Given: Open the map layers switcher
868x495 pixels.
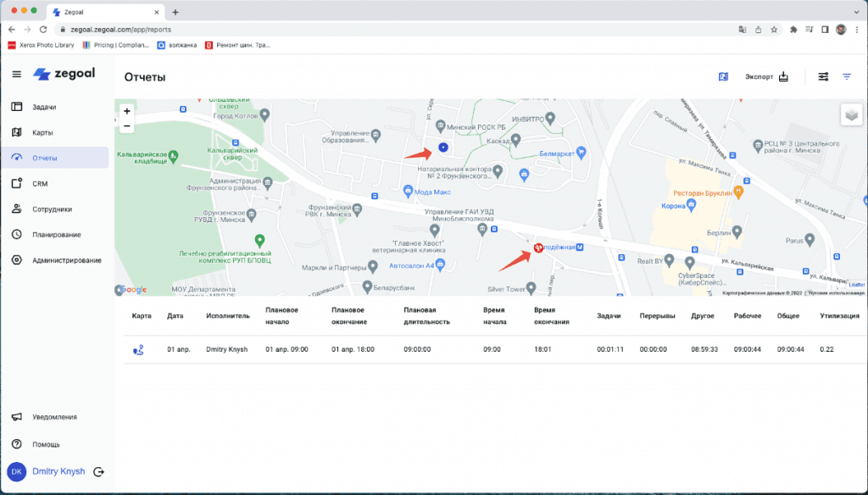Looking at the screenshot, I should click(851, 114).
